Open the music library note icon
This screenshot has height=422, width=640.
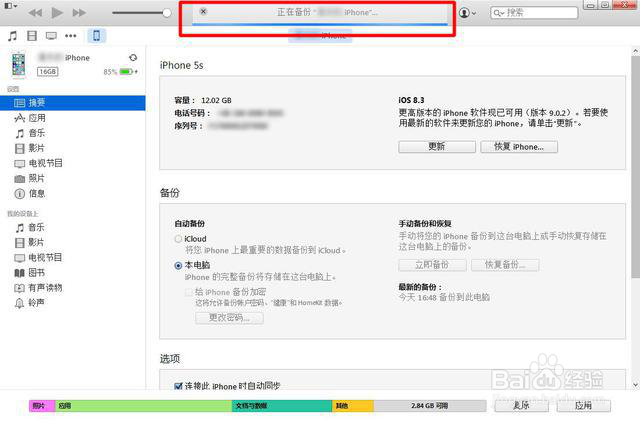tap(12, 36)
